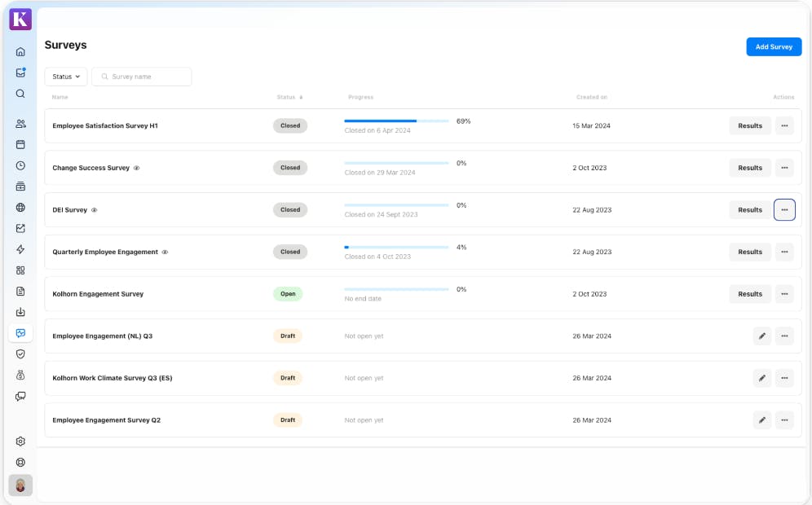812x505 pixels.
Task: Click the "No end date" text
Action: (x=363, y=299)
